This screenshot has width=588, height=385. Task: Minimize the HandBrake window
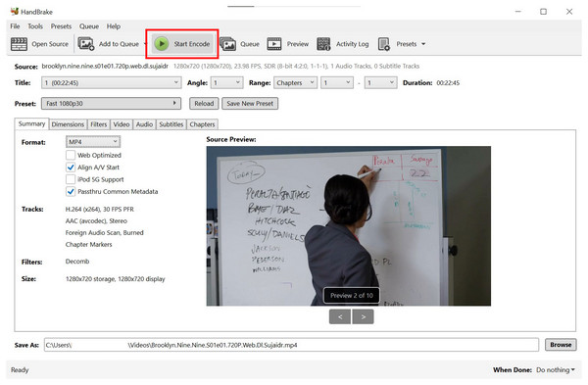point(517,12)
